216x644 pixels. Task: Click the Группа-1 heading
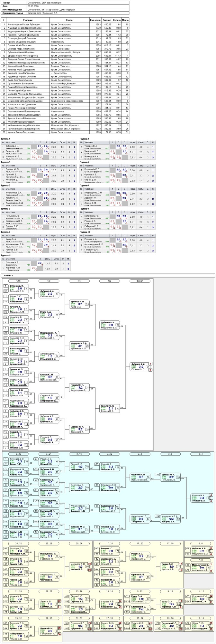pyautogui.click(x=6, y=139)
